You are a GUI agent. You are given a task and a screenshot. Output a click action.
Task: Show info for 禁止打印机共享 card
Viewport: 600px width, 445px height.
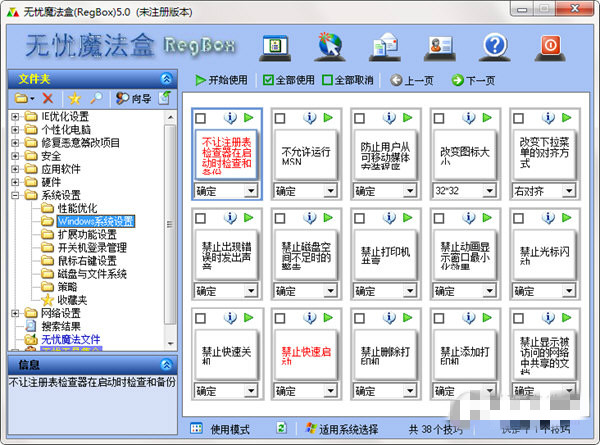click(389, 218)
